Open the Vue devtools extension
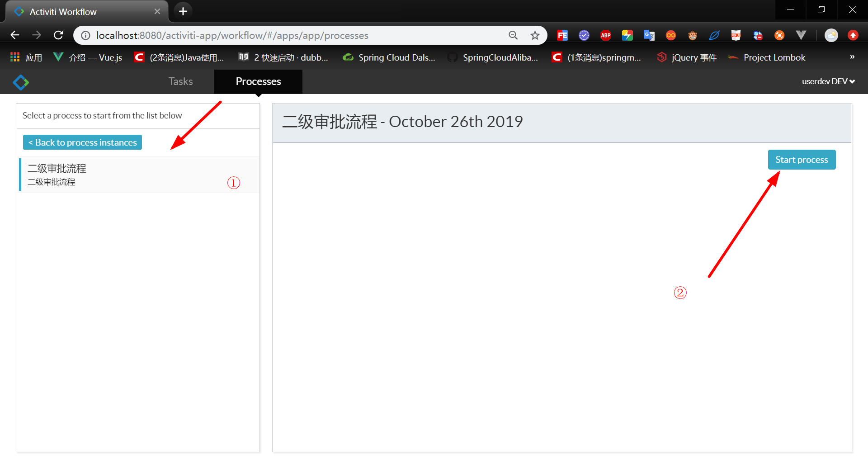 click(x=801, y=35)
